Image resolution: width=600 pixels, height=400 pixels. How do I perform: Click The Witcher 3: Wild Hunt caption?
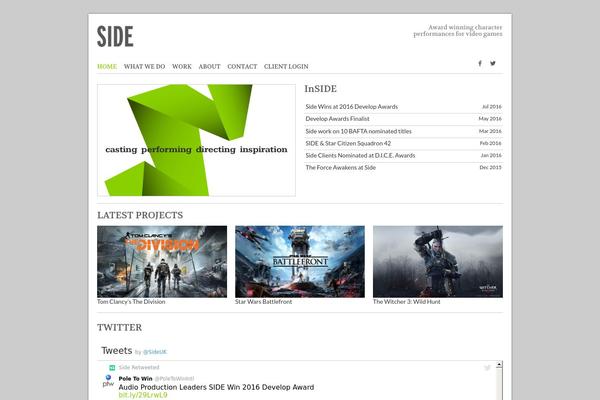(x=407, y=302)
